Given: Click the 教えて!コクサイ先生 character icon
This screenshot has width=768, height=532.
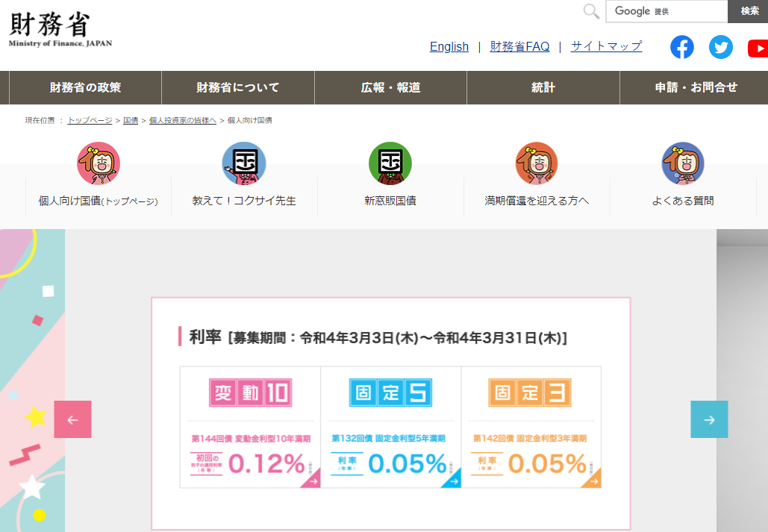Looking at the screenshot, I should [244, 163].
